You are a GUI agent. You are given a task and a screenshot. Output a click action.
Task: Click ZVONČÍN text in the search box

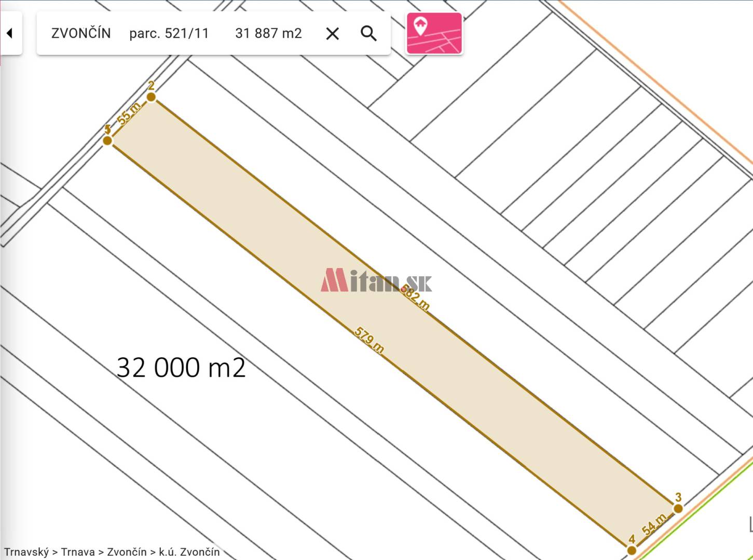(81, 34)
